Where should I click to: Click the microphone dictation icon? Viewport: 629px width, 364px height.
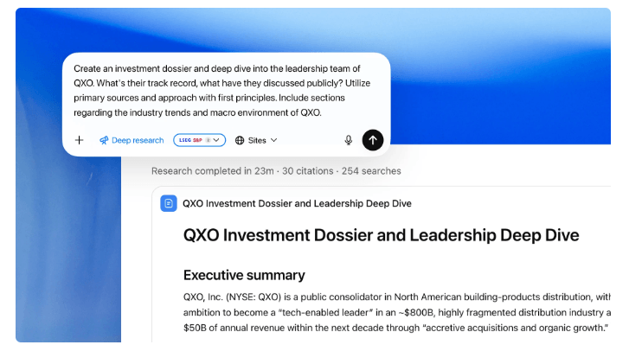(x=349, y=140)
